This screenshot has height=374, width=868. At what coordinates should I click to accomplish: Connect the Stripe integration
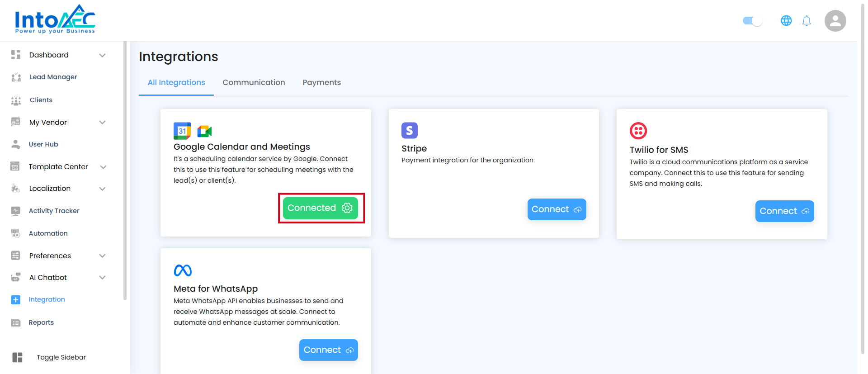tap(557, 209)
